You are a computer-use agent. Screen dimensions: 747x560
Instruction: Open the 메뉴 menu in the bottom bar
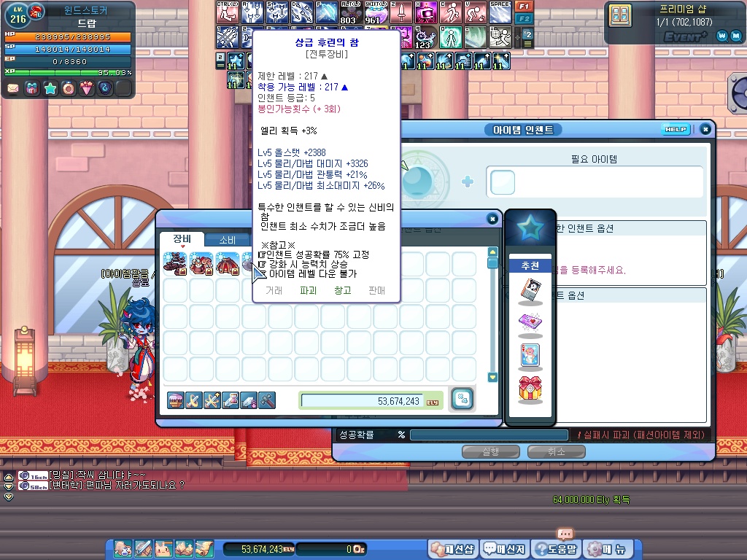pyautogui.click(x=614, y=549)
